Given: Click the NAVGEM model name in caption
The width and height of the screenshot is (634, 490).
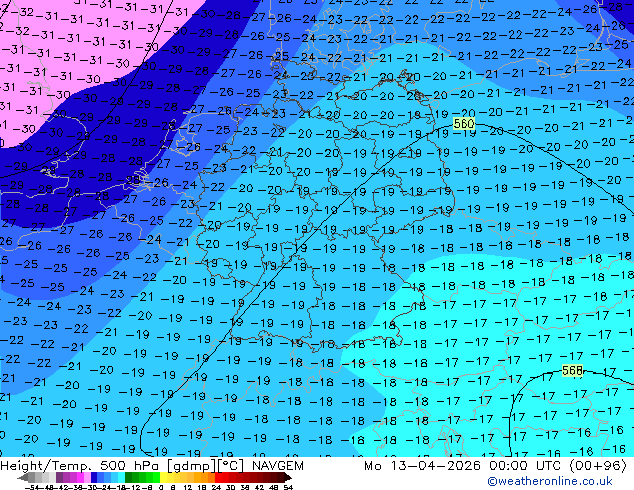Looking at the screenshot, I should point(278,466).
